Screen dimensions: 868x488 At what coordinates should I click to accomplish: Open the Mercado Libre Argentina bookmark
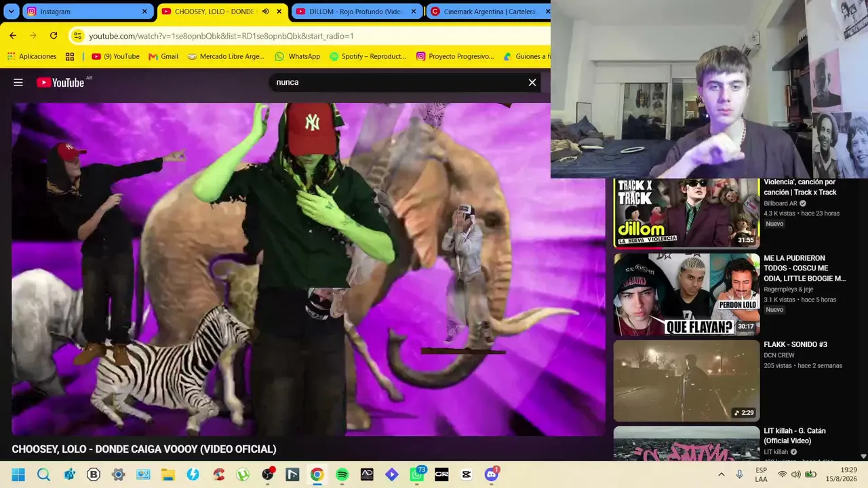pyautogui.click(x=226, y=56)
